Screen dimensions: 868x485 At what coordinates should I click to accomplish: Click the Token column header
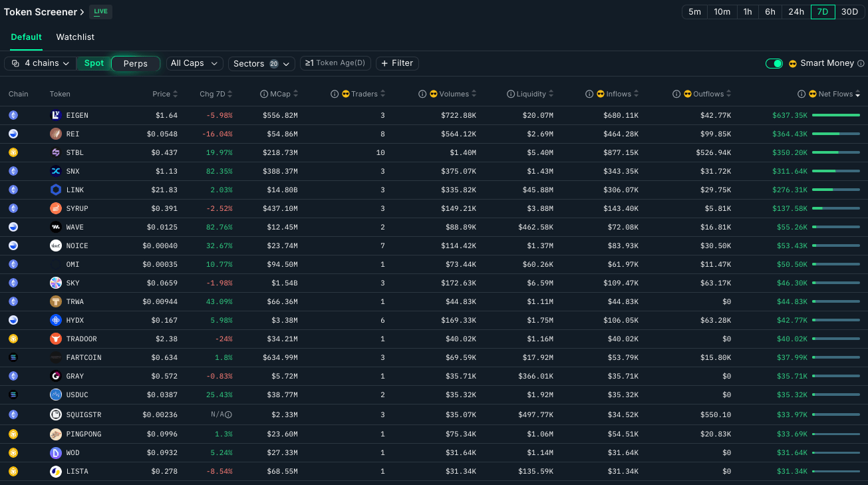click(x=60, y=94)
